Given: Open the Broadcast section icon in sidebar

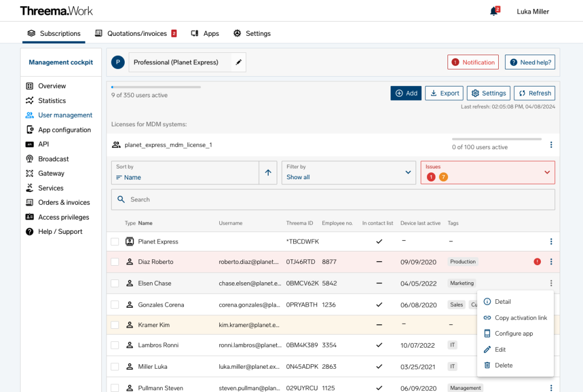Looking at the screenshot, I should [x=31, y=159].
